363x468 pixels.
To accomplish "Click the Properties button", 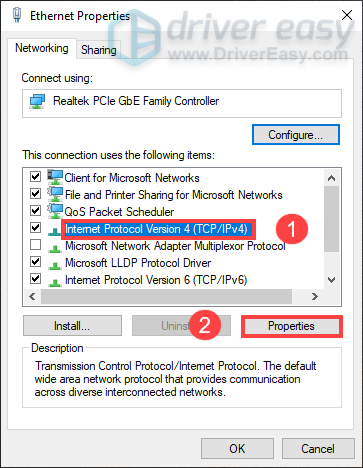I will click(x=292, y=326).
